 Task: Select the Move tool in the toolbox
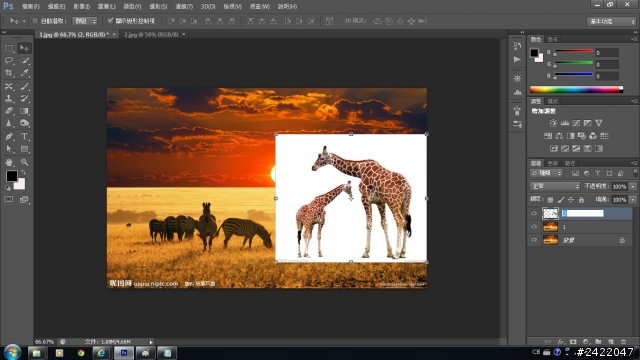(x=24, y=48)
